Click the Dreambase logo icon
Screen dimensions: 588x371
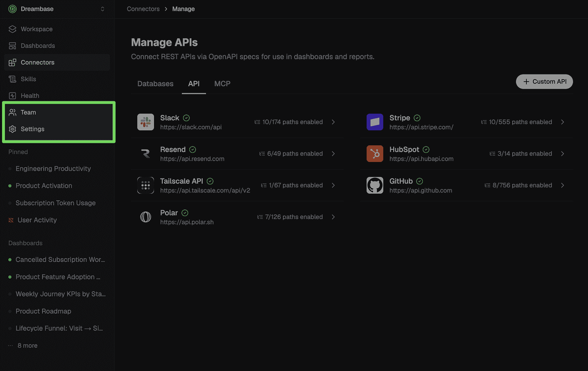(x=12, y=9)
